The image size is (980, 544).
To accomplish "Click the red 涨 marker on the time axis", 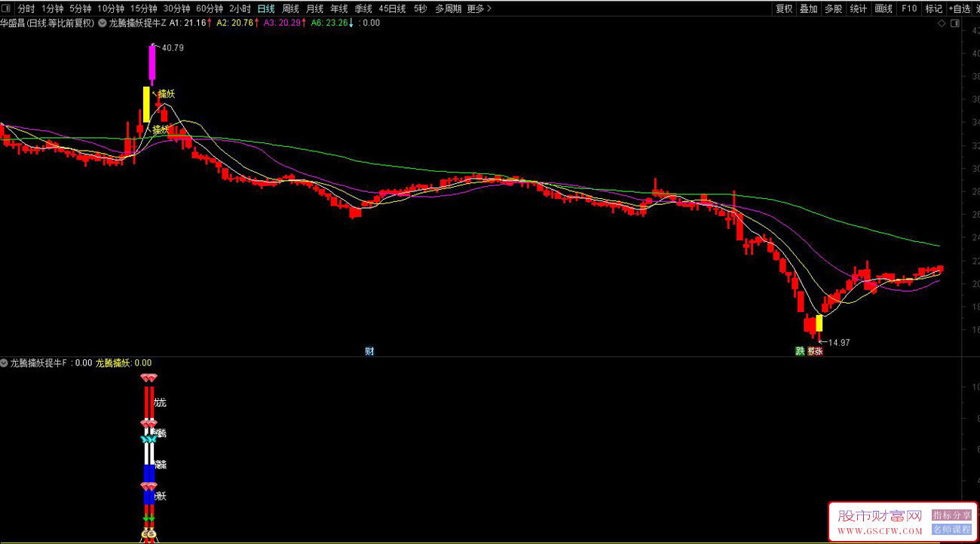I will tap(818, 351).
